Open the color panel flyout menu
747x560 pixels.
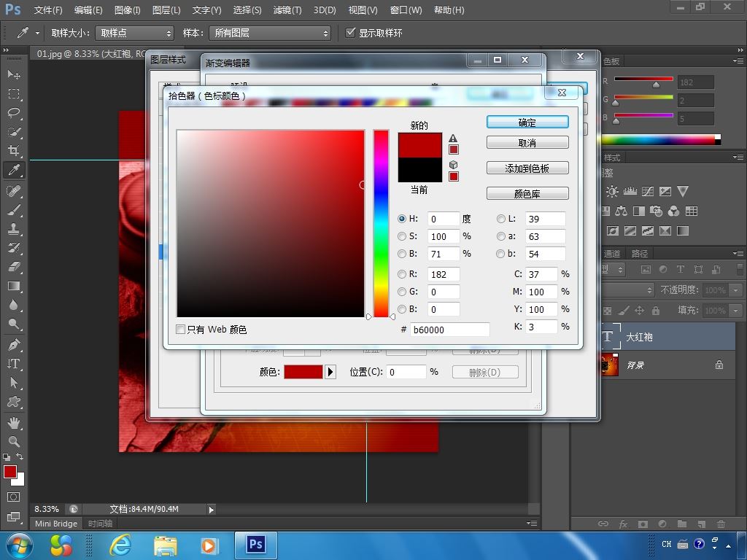(738, 61)
